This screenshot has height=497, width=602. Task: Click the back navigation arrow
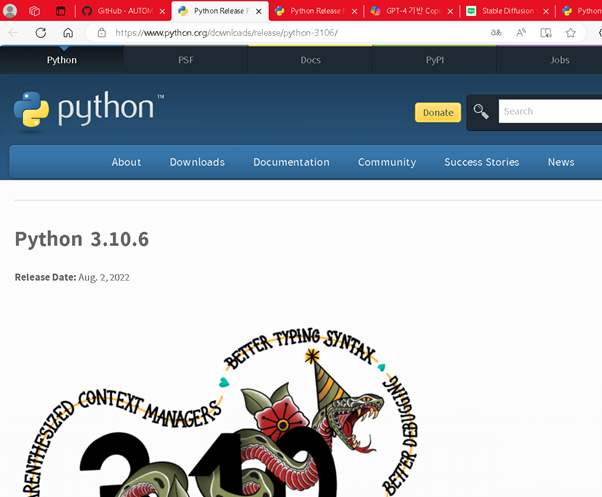13,33
